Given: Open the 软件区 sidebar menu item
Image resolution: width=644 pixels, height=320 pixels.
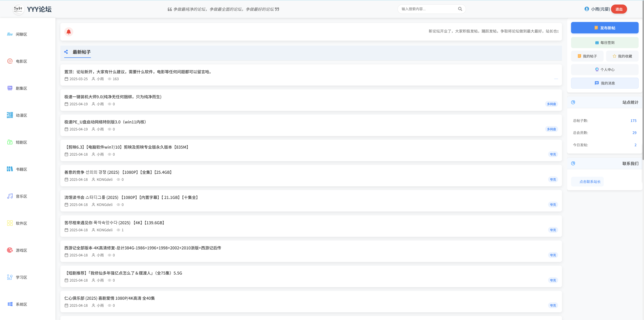Looking at the screenshot, I should pos(21,223).
